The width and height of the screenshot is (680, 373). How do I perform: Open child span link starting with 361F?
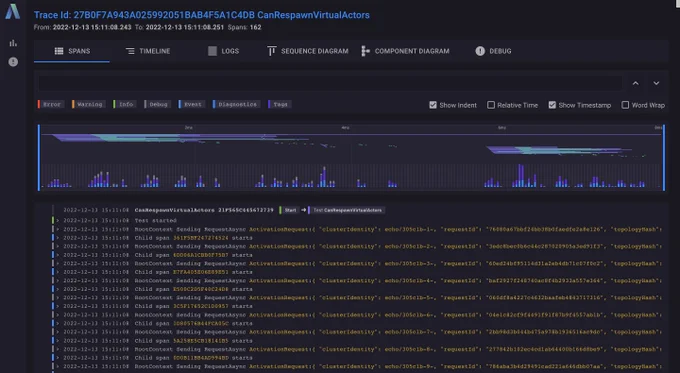[200, 238]
